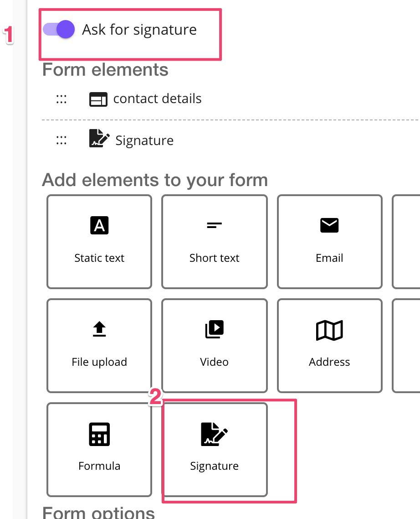Click the Static text 'A' icon
The image size is (420, 519).
(99, 225)
